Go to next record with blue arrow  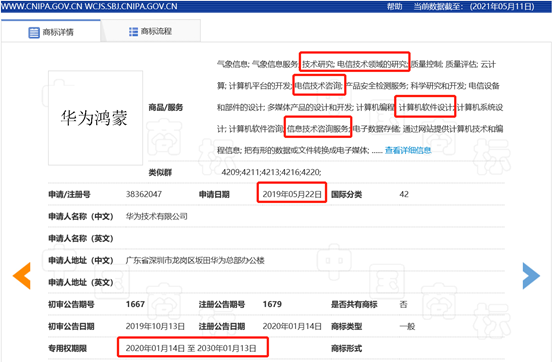click(x=531, y=276)
